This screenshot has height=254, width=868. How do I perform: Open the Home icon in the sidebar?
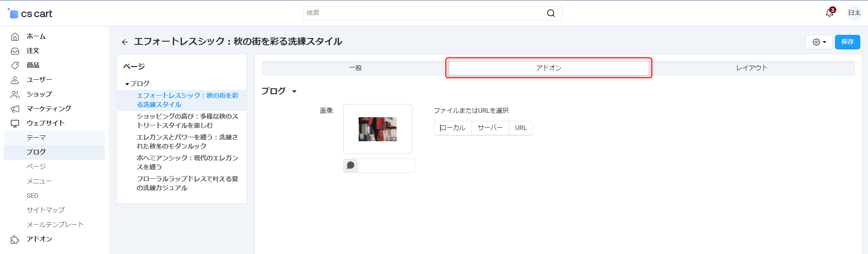[x=15, y=37]
